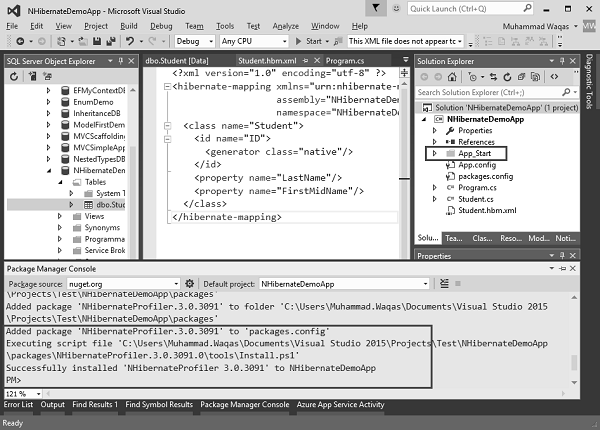Collapse the hibernate-mapping element outline

coord(167,87)
